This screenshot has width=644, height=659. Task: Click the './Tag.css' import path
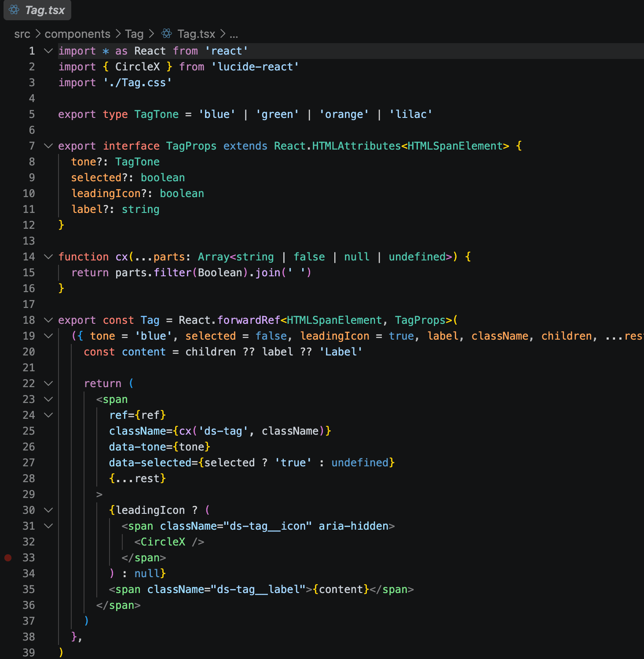137,83
